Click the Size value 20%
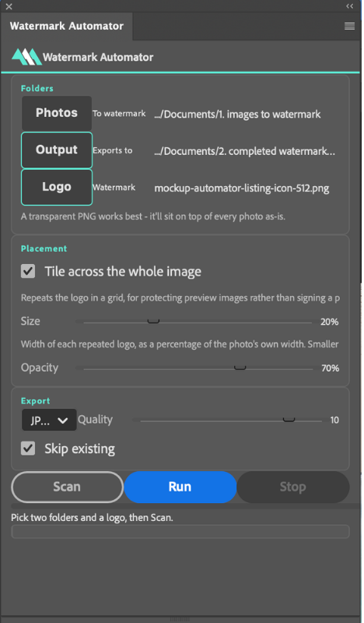The width and height of the screenshot is (364, 623). [330, 322]
